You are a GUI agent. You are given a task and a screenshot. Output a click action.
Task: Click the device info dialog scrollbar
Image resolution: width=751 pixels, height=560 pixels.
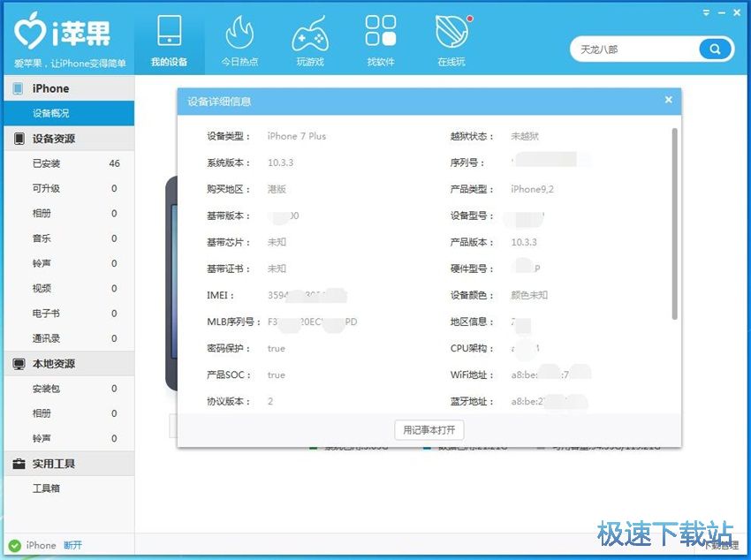pyautogui.click(x=674, y=223)
